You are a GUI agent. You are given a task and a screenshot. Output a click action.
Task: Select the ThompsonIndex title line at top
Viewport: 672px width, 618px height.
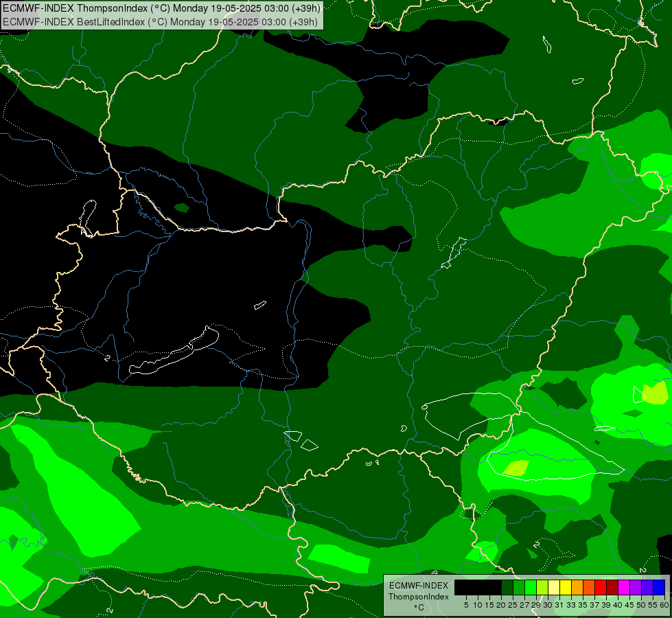[161, 8]
